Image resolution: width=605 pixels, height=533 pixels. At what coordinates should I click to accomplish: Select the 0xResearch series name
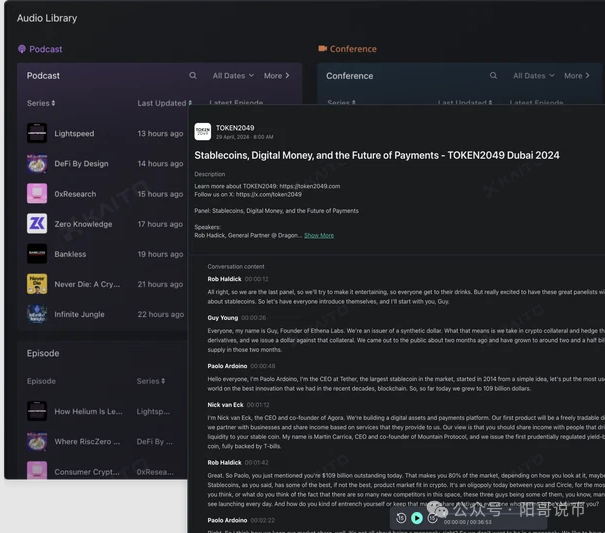point(75,194)
